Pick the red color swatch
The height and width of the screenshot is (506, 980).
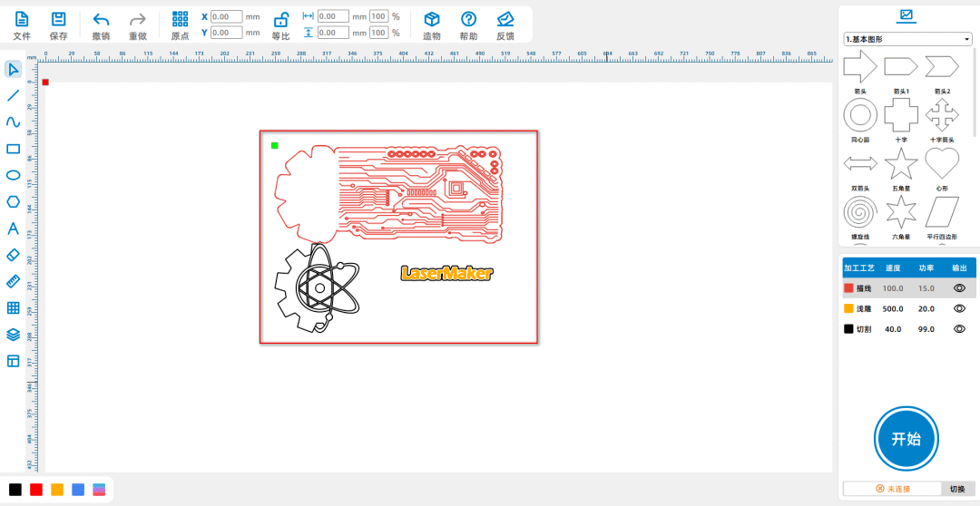(x=36, y=490)
